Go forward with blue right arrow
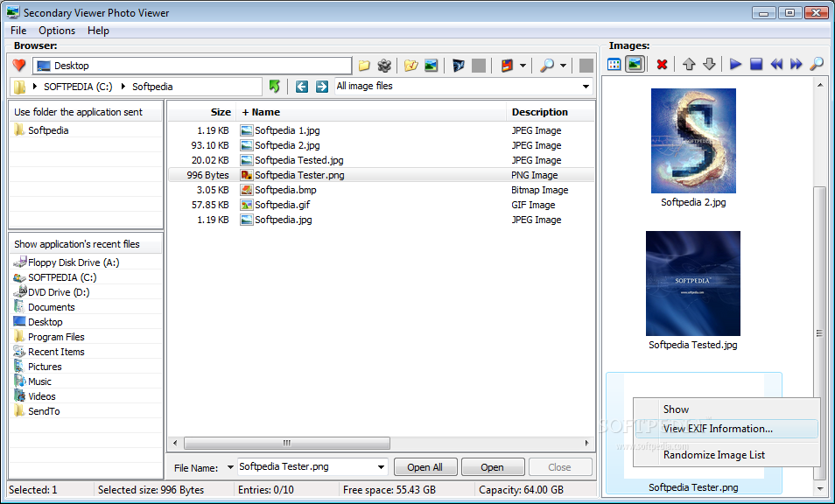Viewport: 835px width, 504px height. coord(321,87)
